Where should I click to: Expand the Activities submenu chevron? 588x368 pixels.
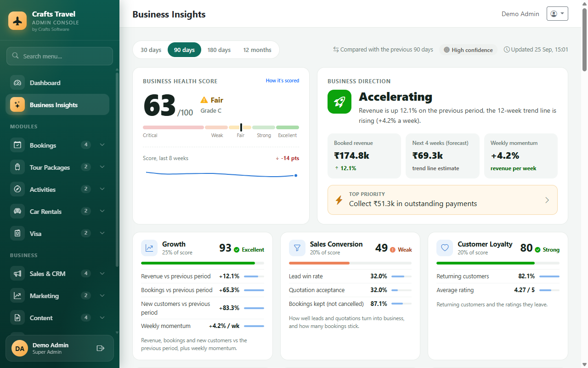[102, 190]
